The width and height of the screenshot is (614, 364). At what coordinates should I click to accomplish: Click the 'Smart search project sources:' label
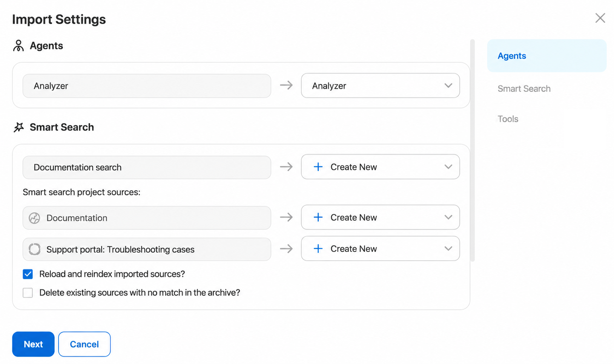[x=81, y=192]
